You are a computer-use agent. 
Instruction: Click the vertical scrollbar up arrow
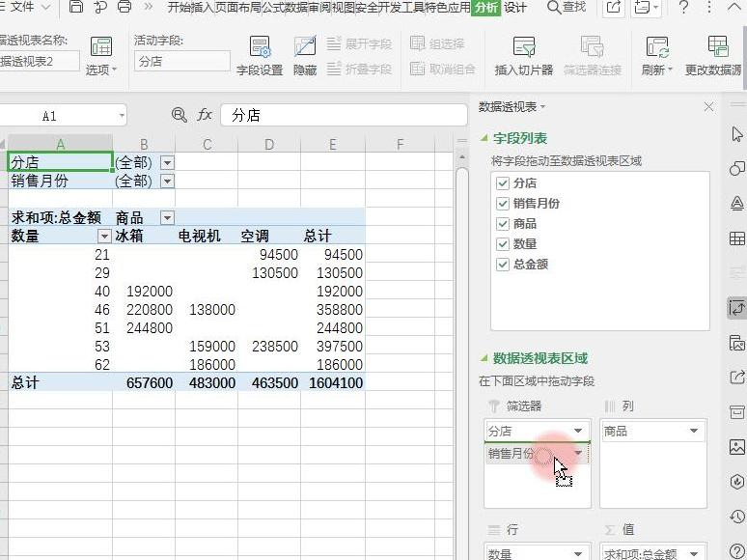pyautogui.click(x=461, y=156)
